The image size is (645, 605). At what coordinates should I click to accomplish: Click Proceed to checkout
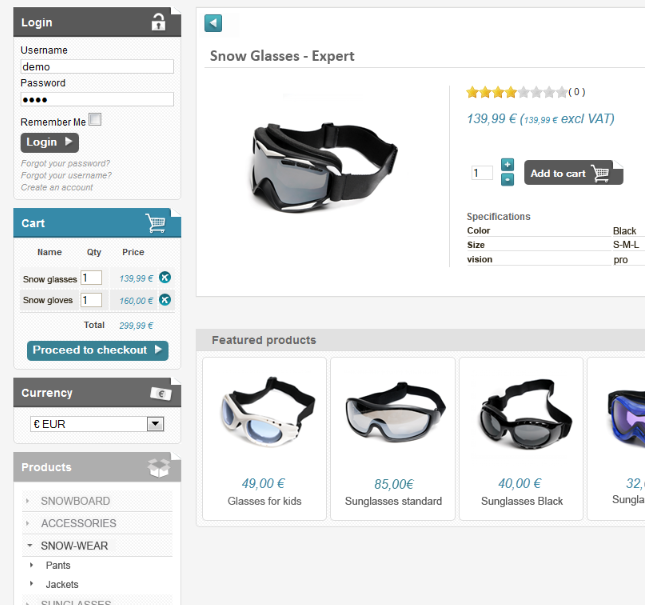97,350
